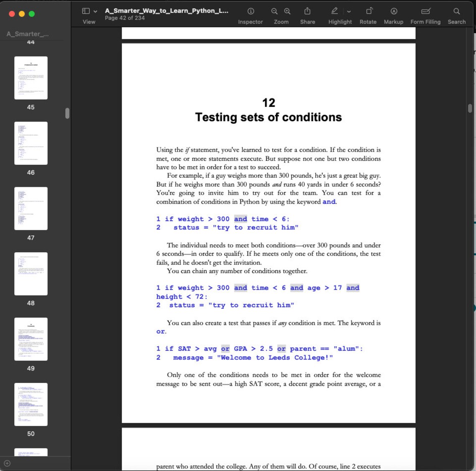Activate the Highlight tool
Image resolution: width=476 pixels, height=471 pixels.
click(x=334, y=11)
